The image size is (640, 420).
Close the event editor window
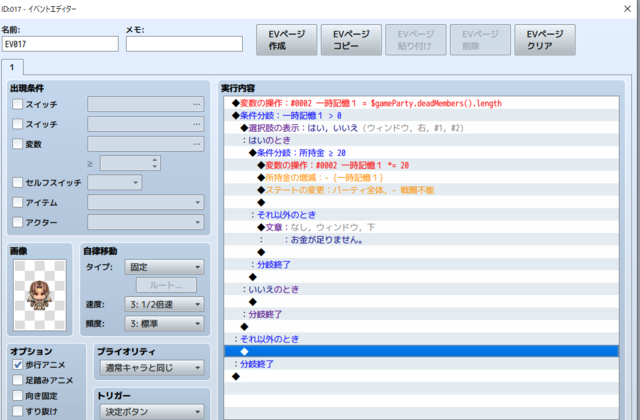(627, 9)
